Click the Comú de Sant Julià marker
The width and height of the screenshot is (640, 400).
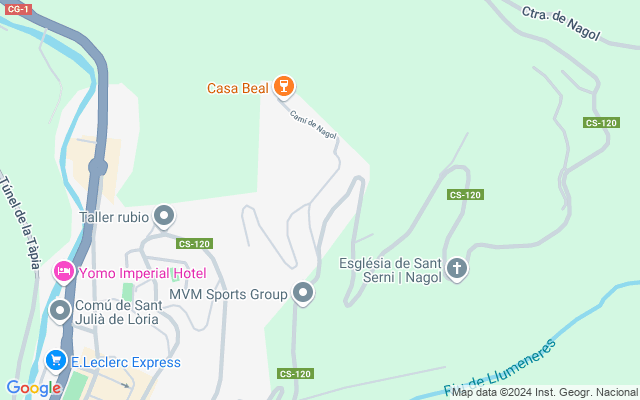(60, 311)
